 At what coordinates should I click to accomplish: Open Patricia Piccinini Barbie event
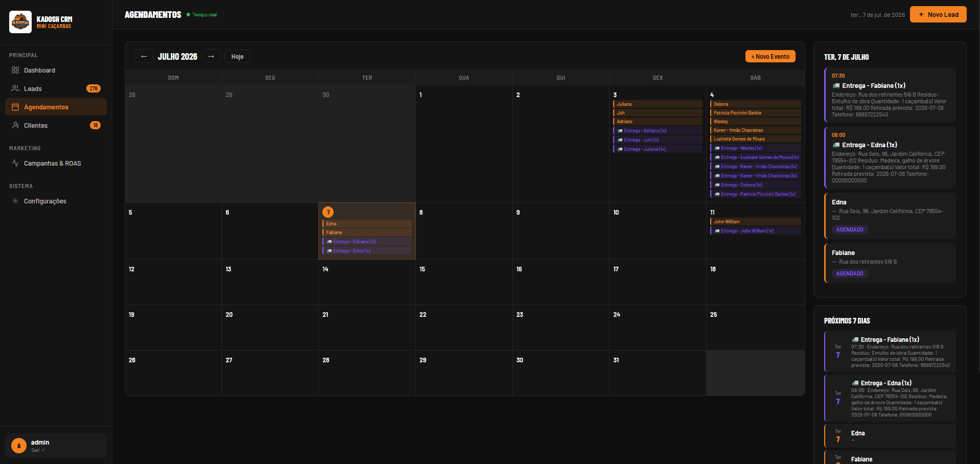tap(755, 112)
